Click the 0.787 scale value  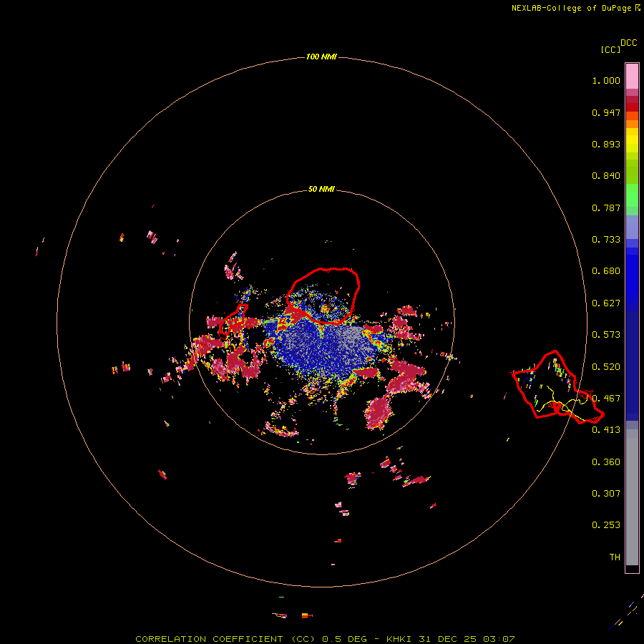point(606,208)
